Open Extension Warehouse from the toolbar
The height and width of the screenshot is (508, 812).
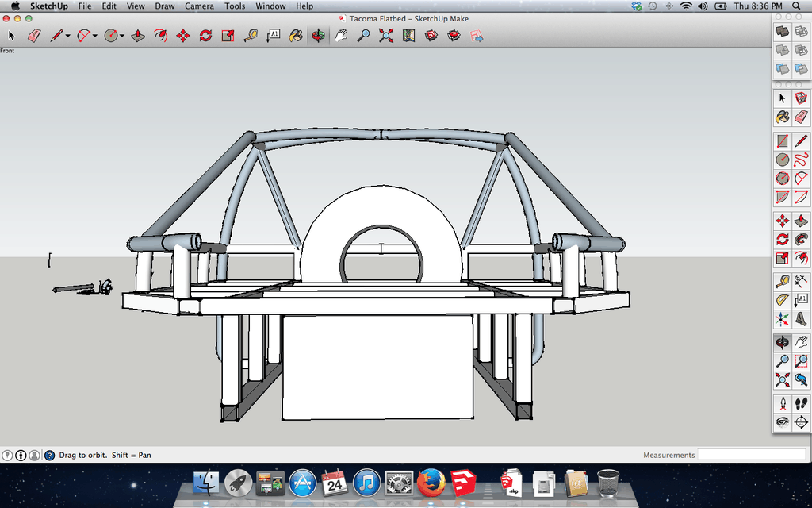pos(454,35)
